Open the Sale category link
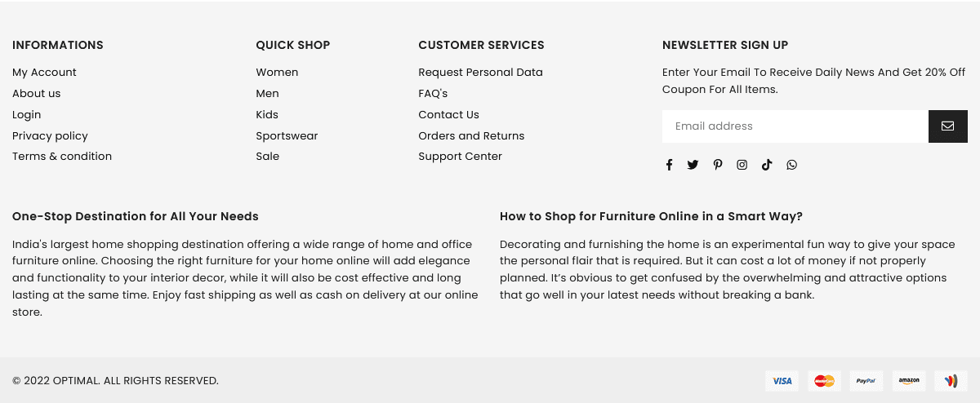The image size is (980, 403). tap(267, 157)
